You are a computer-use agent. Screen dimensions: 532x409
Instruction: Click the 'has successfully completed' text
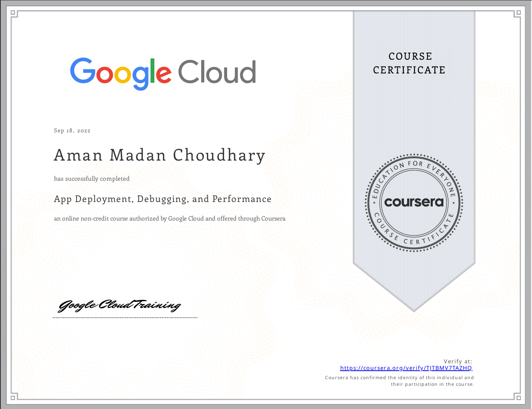tap(92, 179)
